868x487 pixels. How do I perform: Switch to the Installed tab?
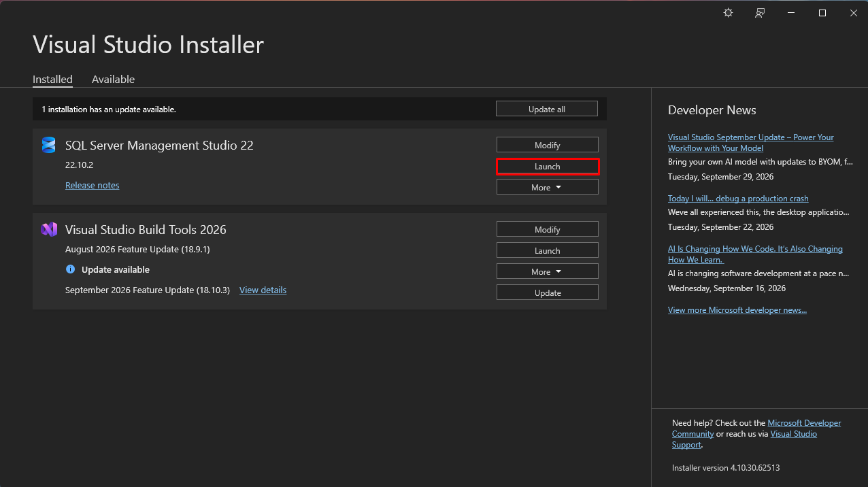click(52, 79)
